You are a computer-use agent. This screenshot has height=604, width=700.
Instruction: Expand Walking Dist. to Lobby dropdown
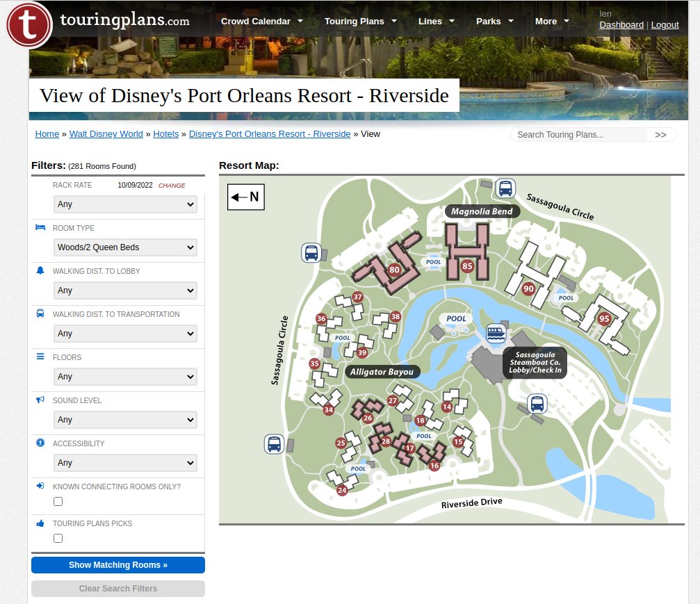(x=125, y=291)
